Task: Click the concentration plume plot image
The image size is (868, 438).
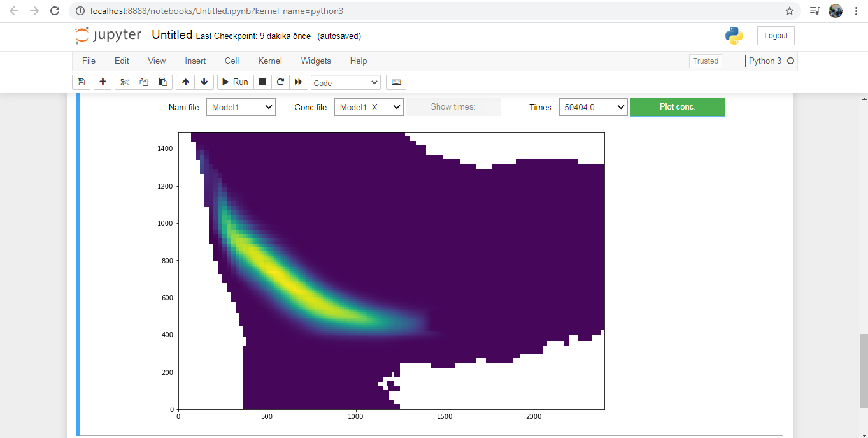Action: tap(391, 270)
